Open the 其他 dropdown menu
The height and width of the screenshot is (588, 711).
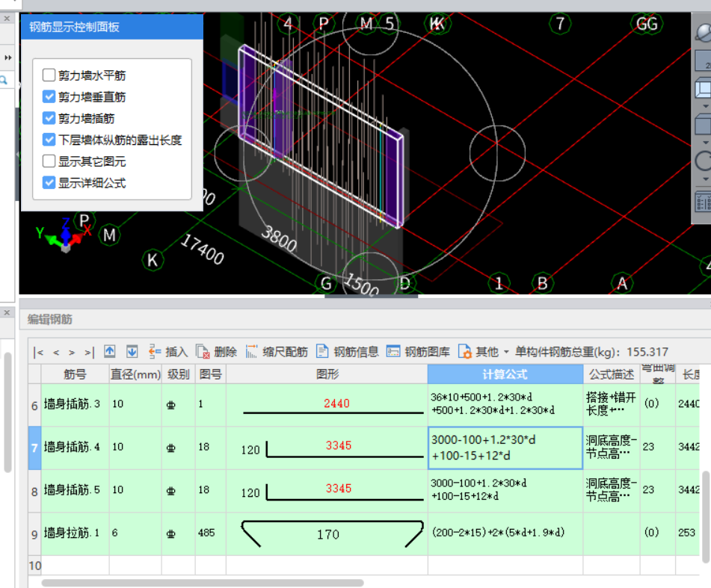coord(484,352)
